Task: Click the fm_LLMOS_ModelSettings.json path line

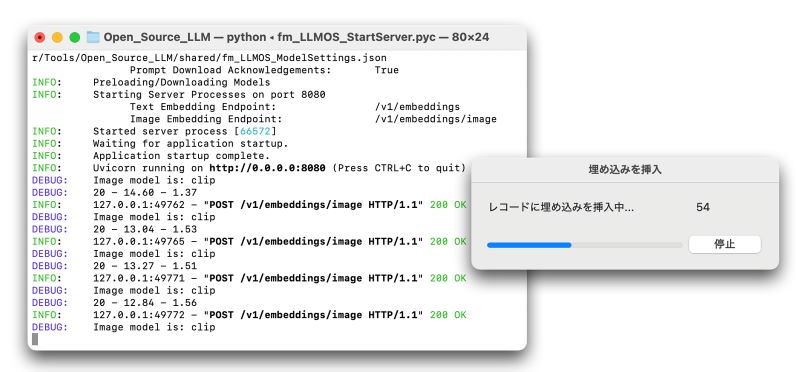Action: [x=209, y=58]
